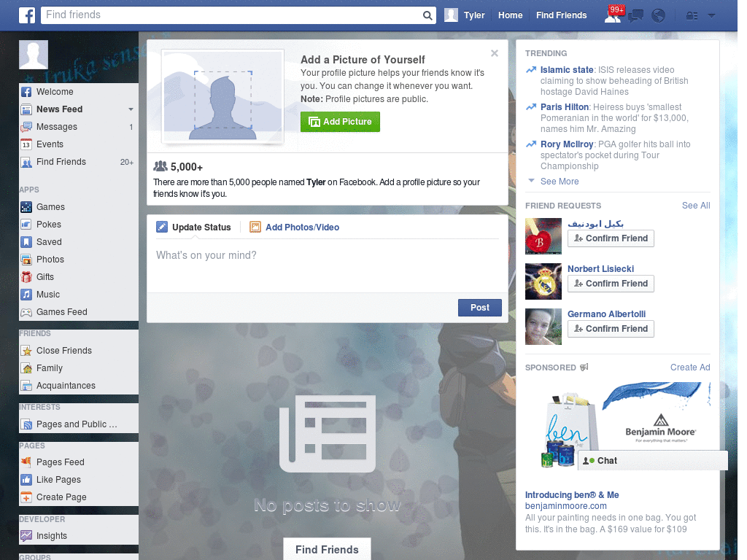The height and width of the screenshot is (560, 747).
Task: Click the Music note icon
Action: tap(26, 295)
